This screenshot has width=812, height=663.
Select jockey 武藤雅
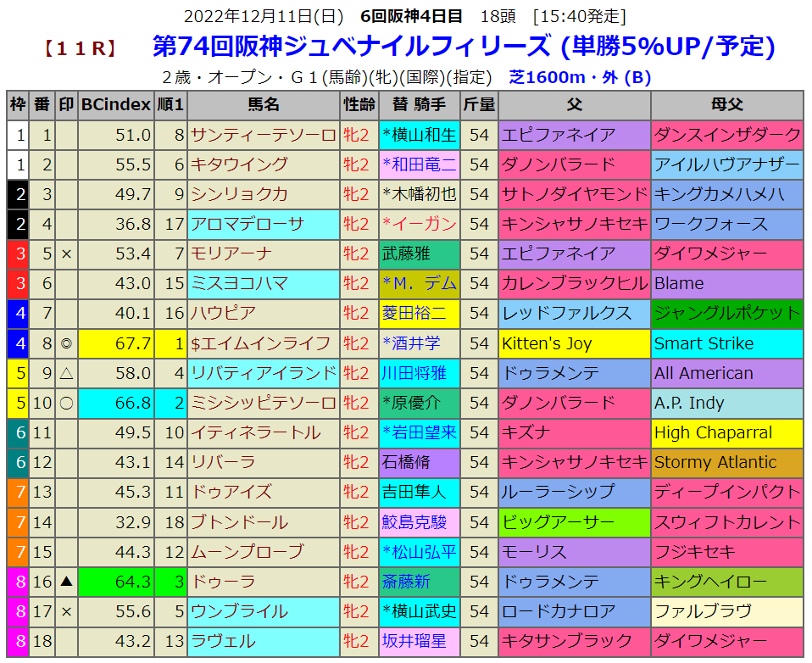click(x=419, y=253)
